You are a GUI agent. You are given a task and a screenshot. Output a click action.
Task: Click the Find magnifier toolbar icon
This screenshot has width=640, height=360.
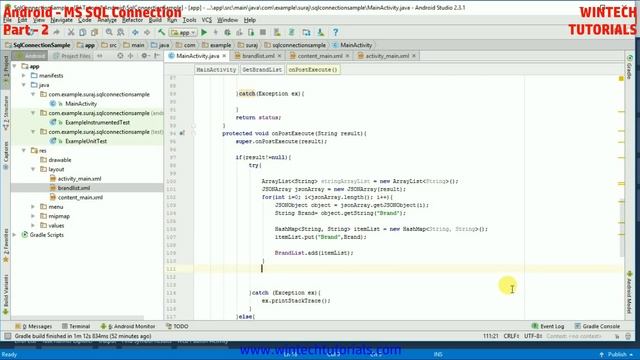coord(109,32)
